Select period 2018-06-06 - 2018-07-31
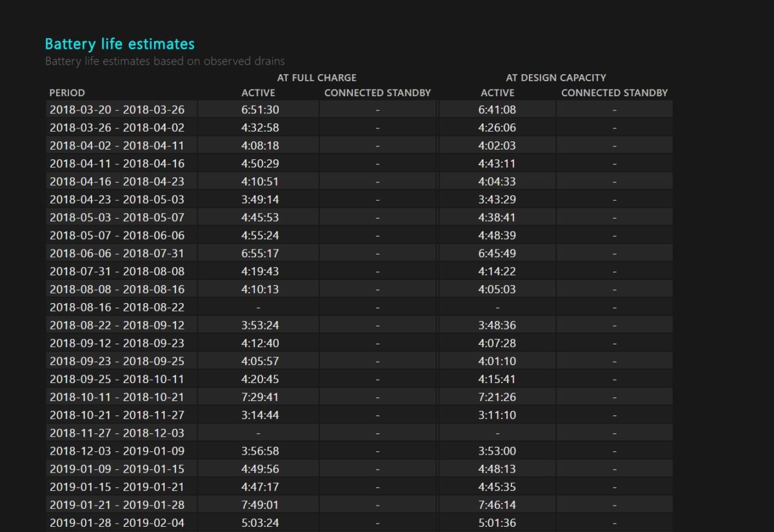Image resolution: width=774 pixels, height=532 pixels. pos(117,253)
